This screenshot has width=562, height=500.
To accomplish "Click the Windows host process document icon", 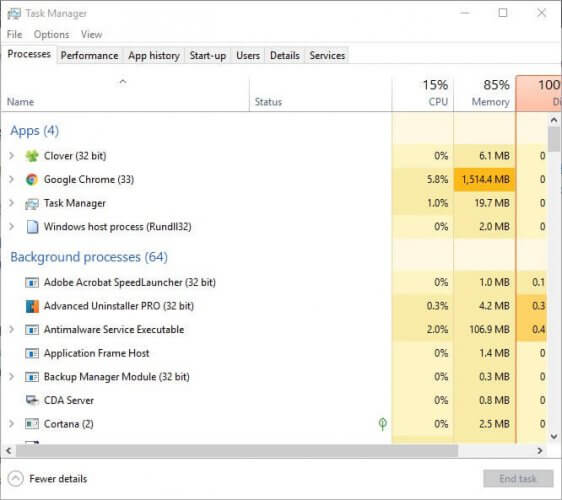I will click(32, 227).
